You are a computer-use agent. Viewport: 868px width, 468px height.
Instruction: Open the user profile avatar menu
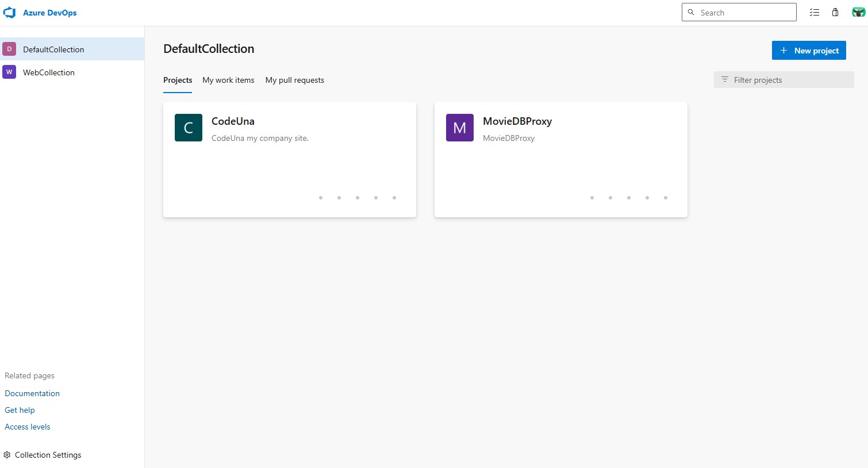click(858, 12)
